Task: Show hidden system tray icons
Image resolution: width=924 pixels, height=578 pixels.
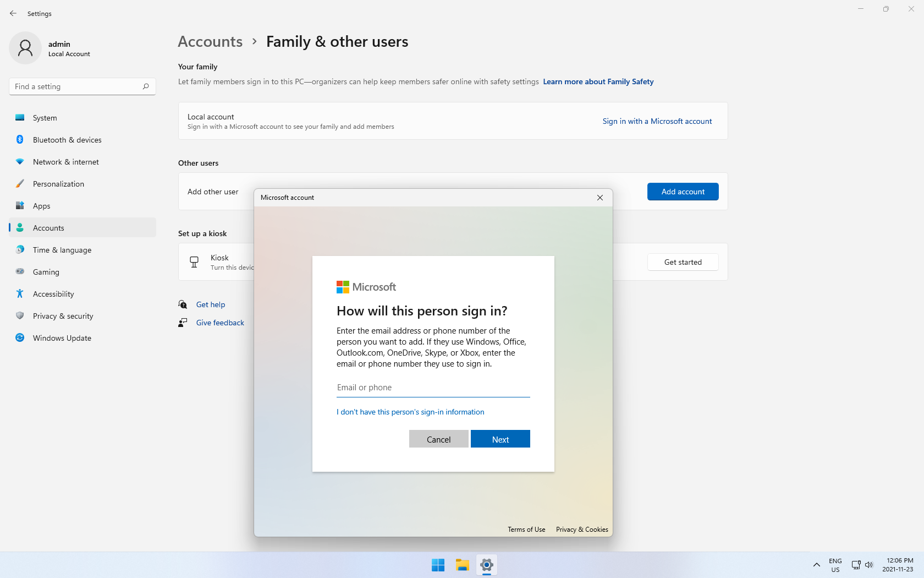Action: (816, 565)
